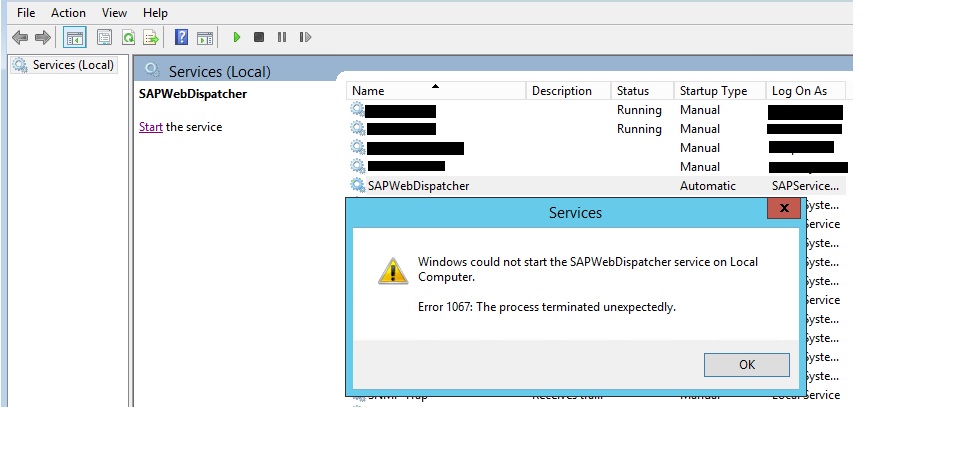Toggle the Show/Hide Action Pane icon
Viewport: 980px width, 453px height.
205,37
